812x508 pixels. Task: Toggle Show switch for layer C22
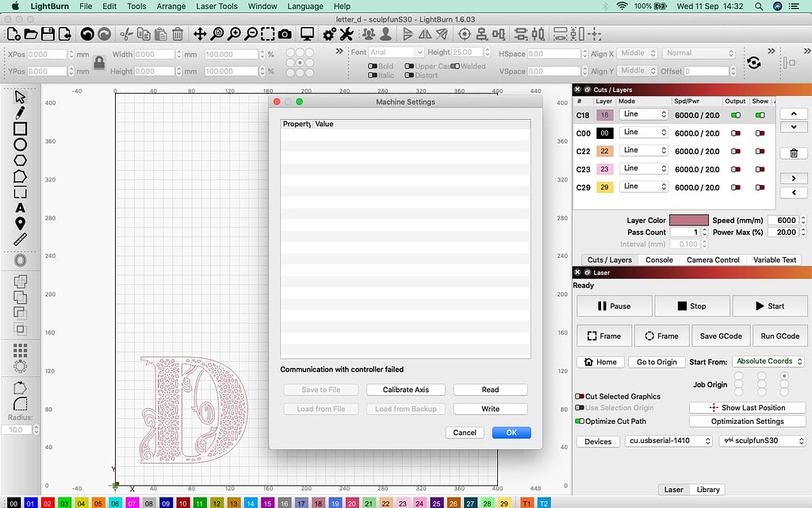point(760,152)
